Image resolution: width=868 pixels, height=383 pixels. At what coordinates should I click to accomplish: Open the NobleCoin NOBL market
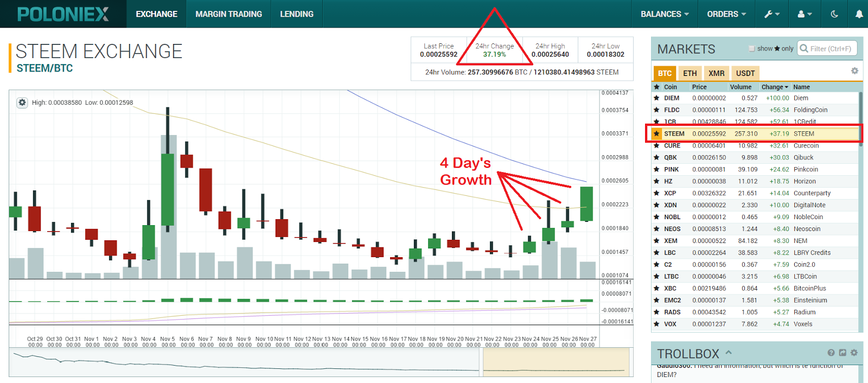tap(755, 217)
